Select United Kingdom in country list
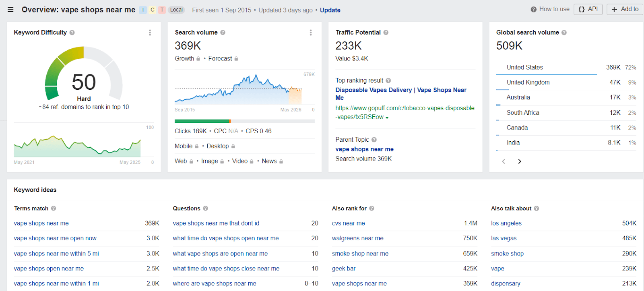The height and width of the screenshot is (291, 644). click(x=528, y=83)
